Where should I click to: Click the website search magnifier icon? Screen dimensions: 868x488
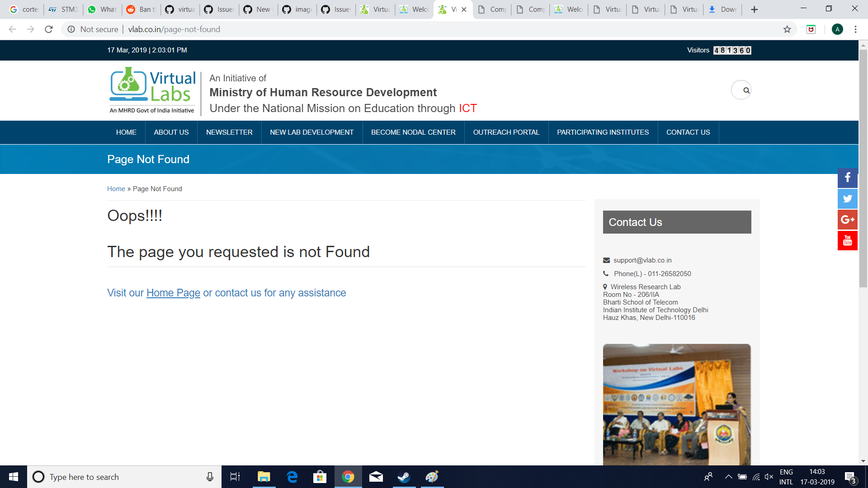(746, 90)
